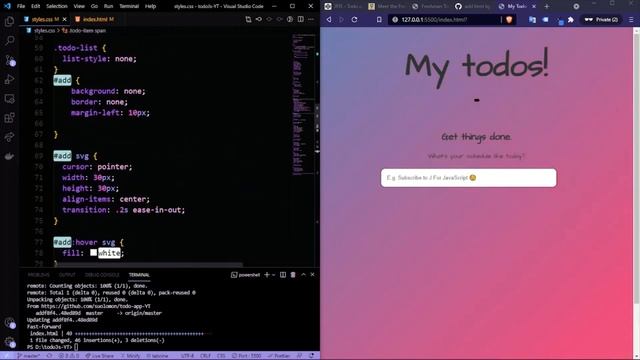
Task: Open the Manage gear in activity bar
Action: click(9, 342)
